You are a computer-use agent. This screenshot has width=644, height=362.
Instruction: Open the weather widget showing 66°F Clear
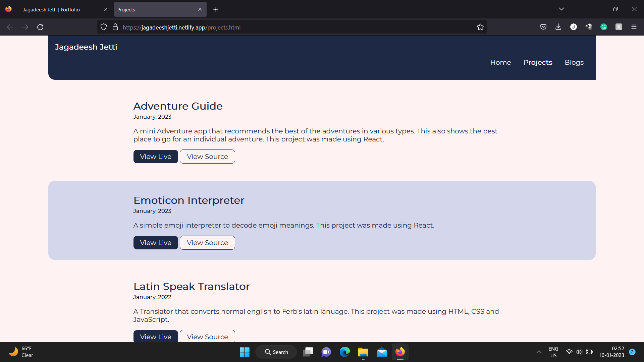pos(20,352)
